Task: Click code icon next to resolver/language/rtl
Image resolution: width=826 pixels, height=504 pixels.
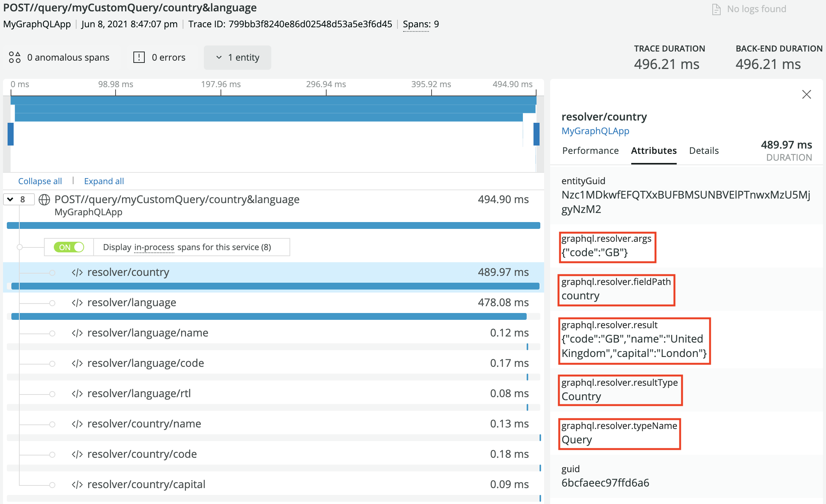Action: 77,394
